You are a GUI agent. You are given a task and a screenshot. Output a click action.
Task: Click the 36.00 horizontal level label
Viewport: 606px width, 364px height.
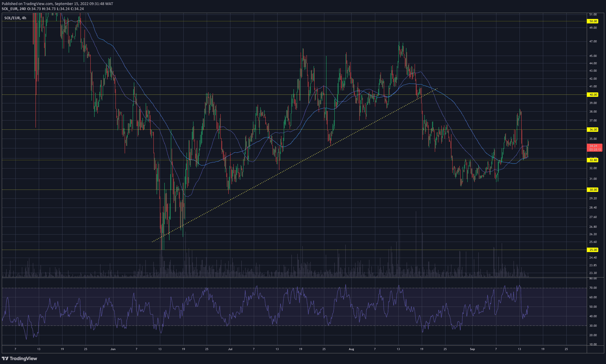[593, 130]
